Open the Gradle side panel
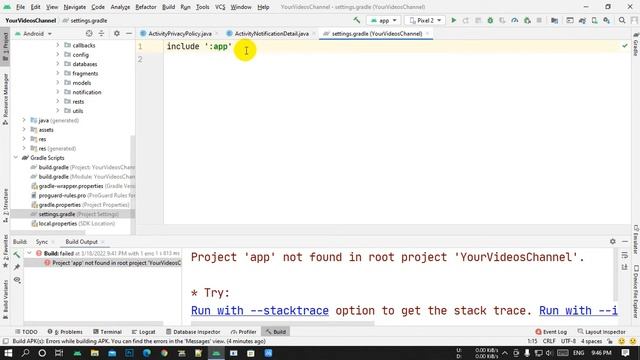640x360 pixels. tap(636, 44)
